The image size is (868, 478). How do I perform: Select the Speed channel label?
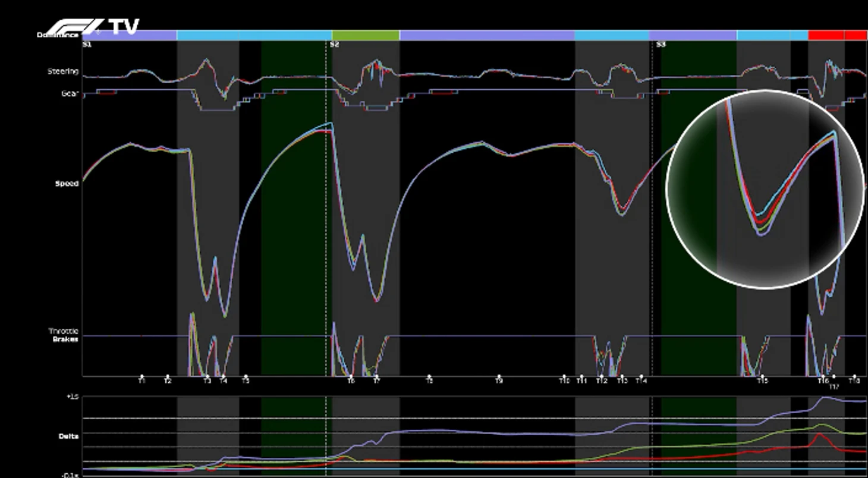click(x=67, y=184)
